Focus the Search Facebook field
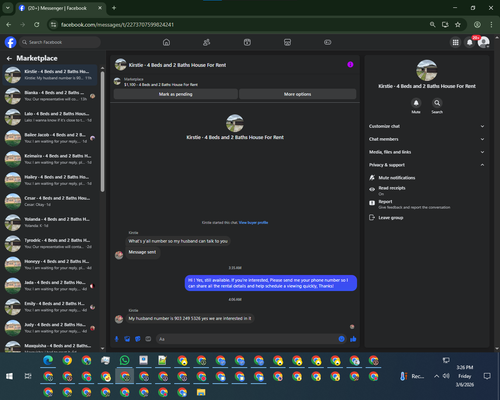500x400 pixels. (x=60, y=42)
